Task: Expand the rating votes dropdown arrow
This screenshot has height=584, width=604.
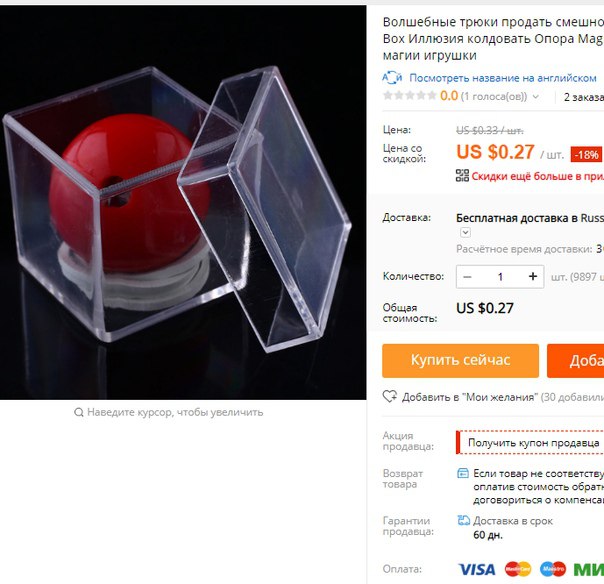Action: click(x=535, y=97)
